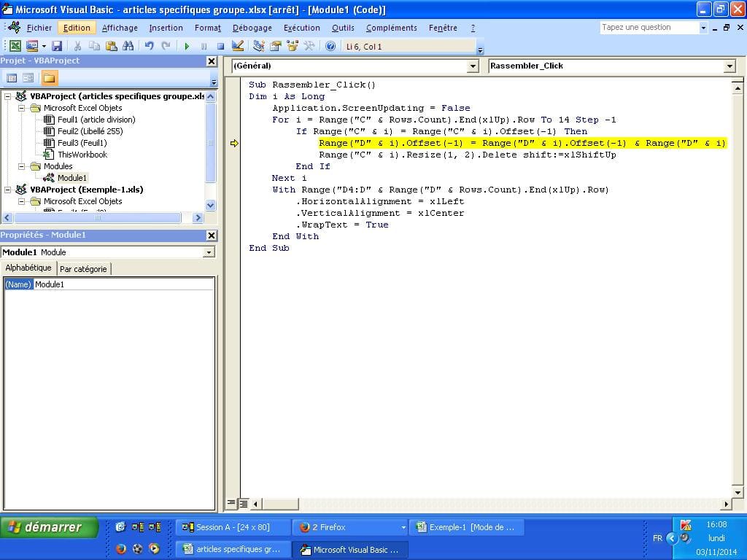Open the Object Browser icon

[x=293, y=46]
